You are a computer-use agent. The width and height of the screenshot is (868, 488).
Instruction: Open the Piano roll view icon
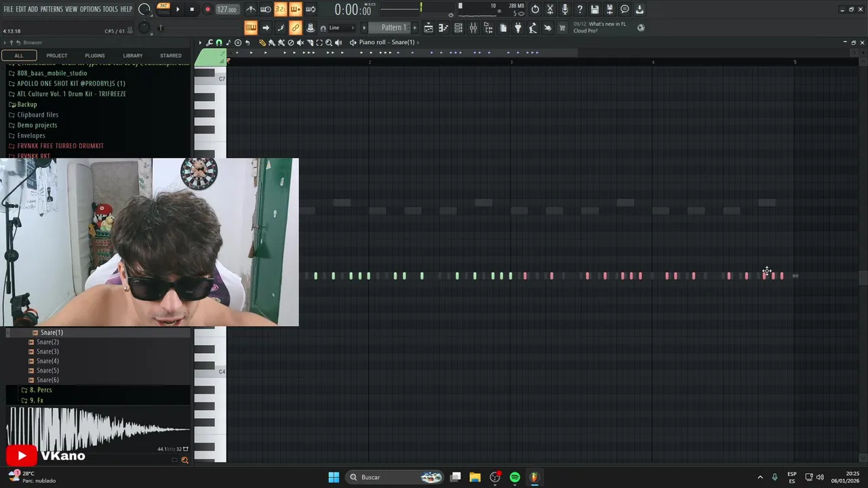443,28
